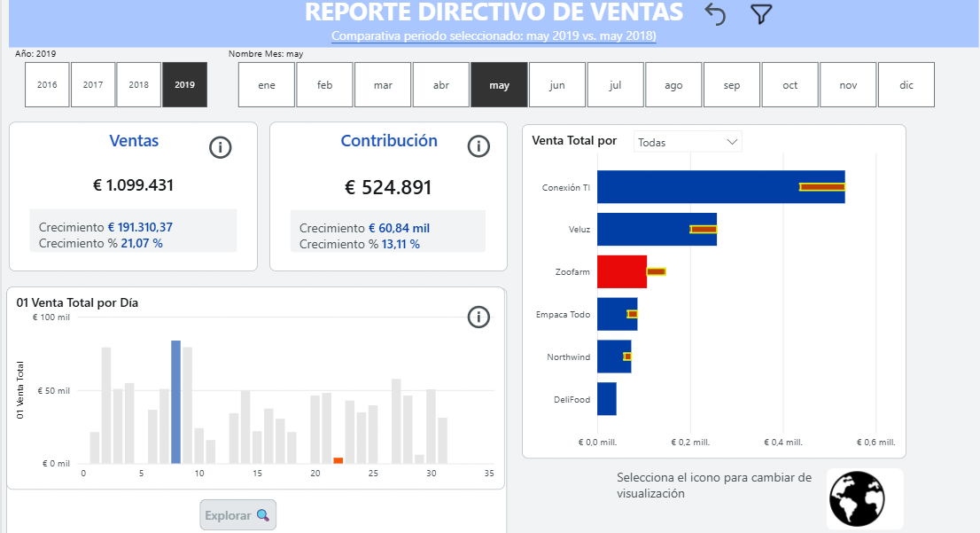This screenshot has height=533, width=980.
Task: Select month feb
Action: point(325,84)
